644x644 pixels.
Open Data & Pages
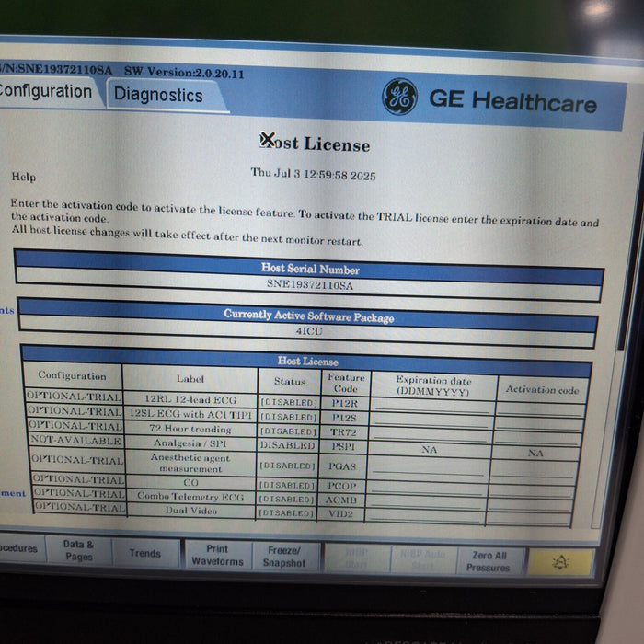point(78,550)
